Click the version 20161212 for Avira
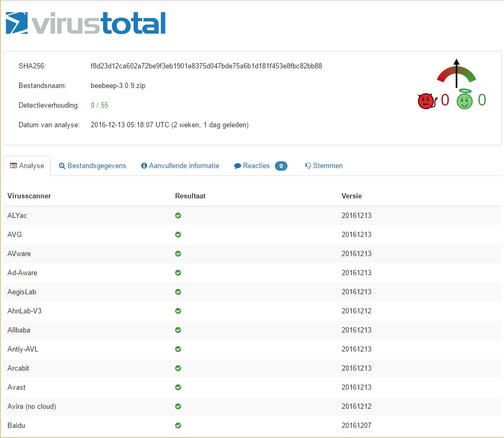 [357, 407]
